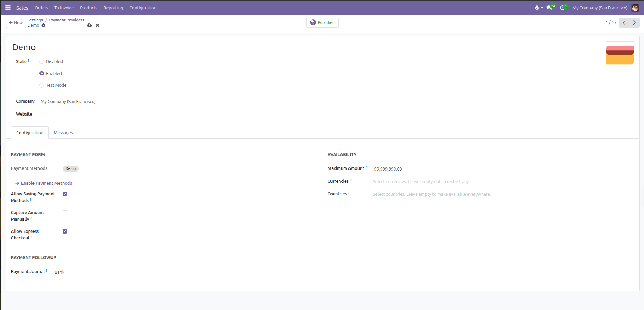644x310 pixels.
Task: Open the Orders menu
Action: [41, 8]
